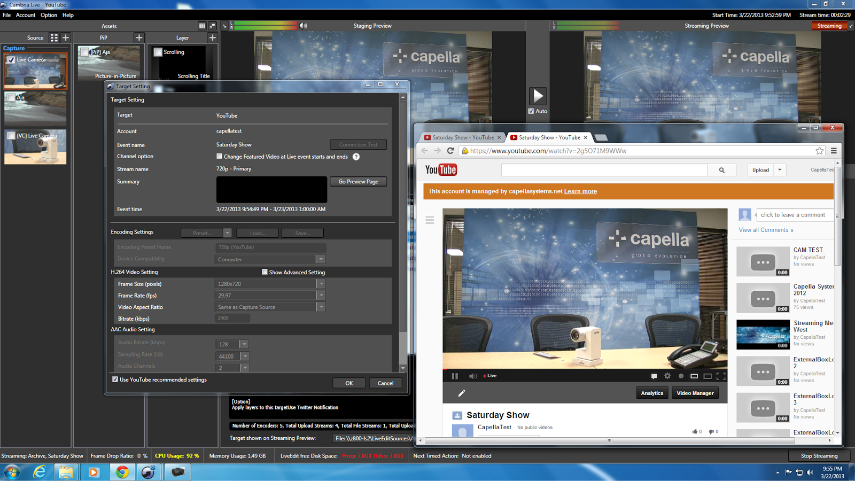The height and width of the screenshot is (504, 855).
Task: Uncheck the Live Camera source checkbox
Action: click(11, 60)
